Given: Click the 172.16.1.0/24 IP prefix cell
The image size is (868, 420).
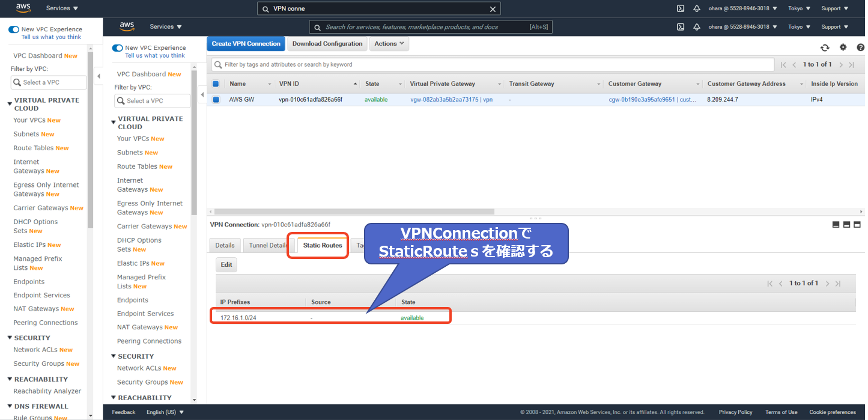Looking at the screenshot, I should pyautogui.click(x=238, y=318).
